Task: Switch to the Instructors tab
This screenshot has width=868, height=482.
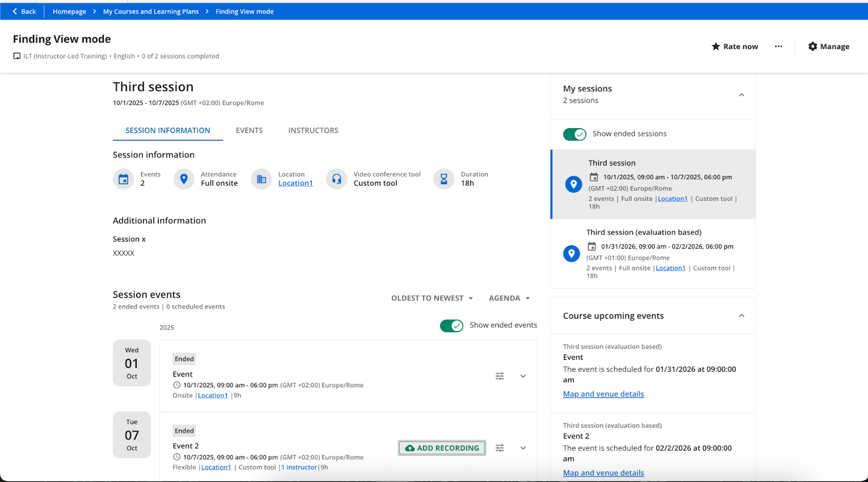Action: pos(313,130)
